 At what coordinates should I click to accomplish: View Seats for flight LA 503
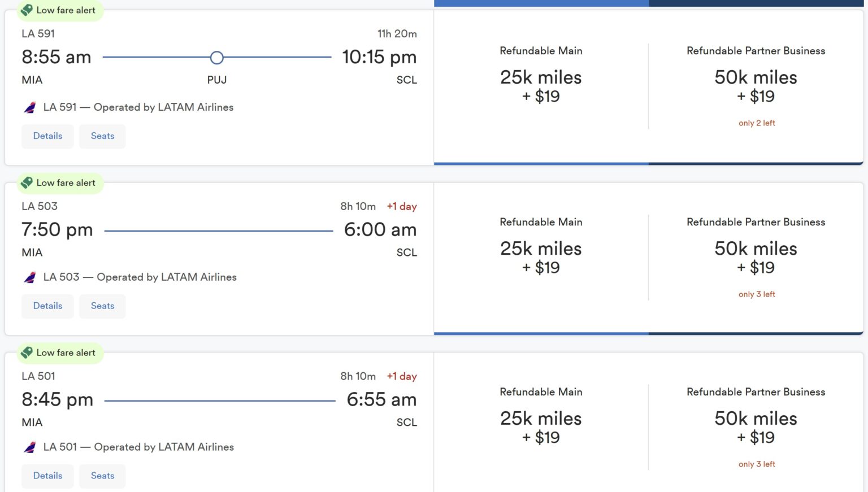(x=102, y=306)
